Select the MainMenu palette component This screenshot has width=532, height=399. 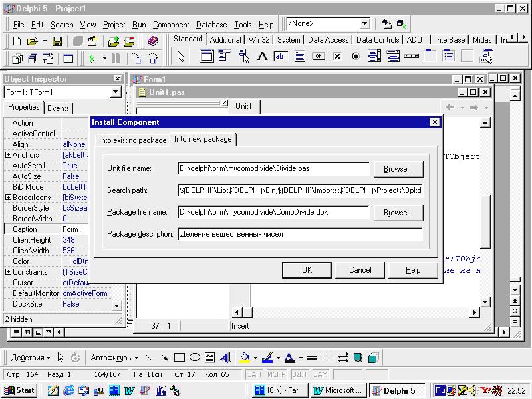[x=225, y=56]
